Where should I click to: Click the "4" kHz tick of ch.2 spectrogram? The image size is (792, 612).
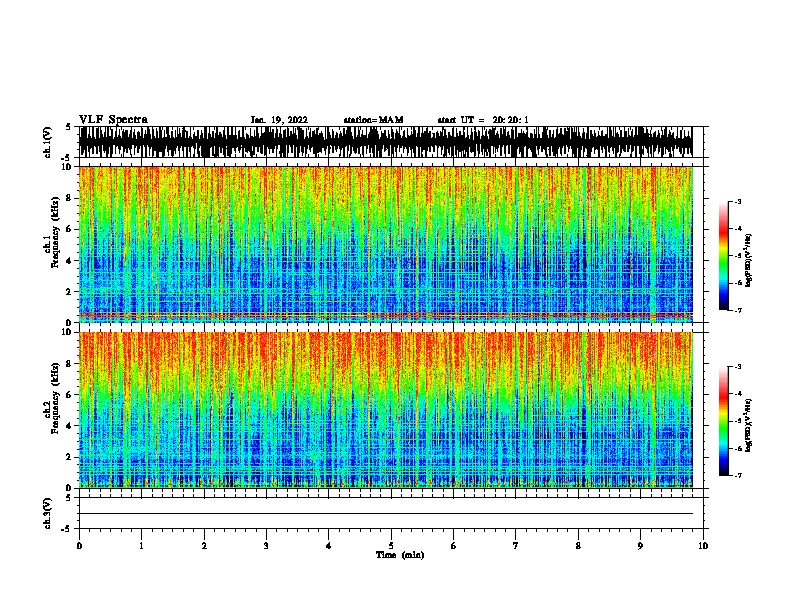pyautogui.click(x=70, y=426)
